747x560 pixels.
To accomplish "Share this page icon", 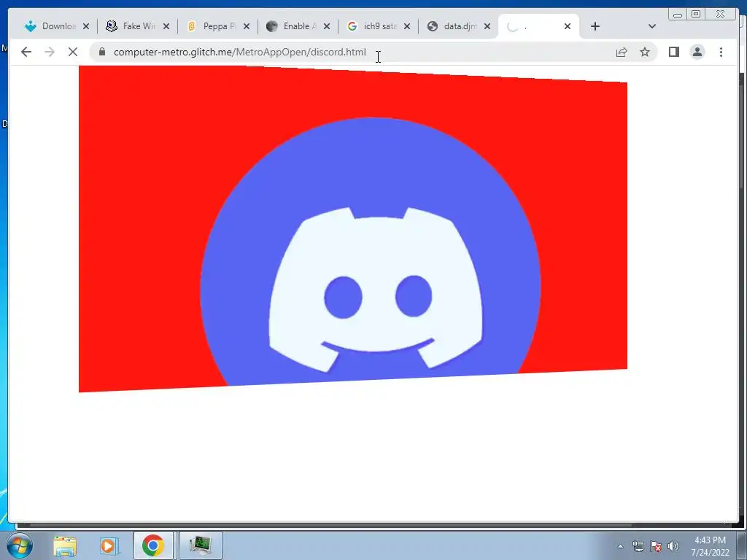I will (622, 52).
